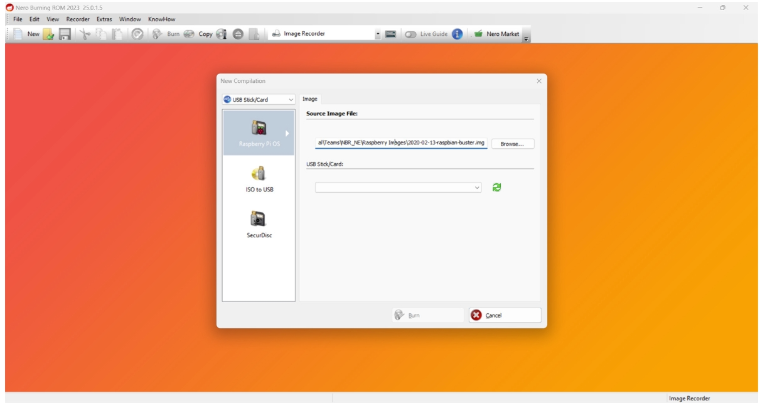
Task: Click the New compilation toolbar icon
Action: [28, 34]
